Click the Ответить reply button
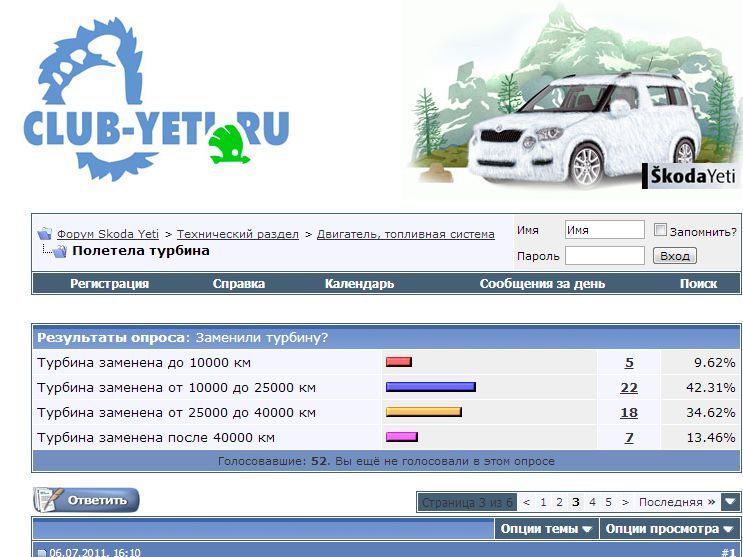Screen dimensions: 743x557 [86, 500]
